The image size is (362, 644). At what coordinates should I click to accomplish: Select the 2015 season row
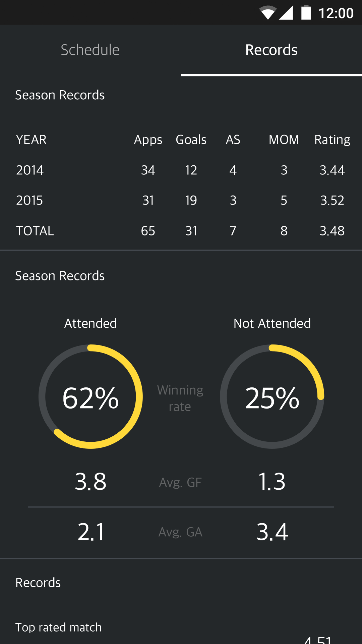(181, 200)
